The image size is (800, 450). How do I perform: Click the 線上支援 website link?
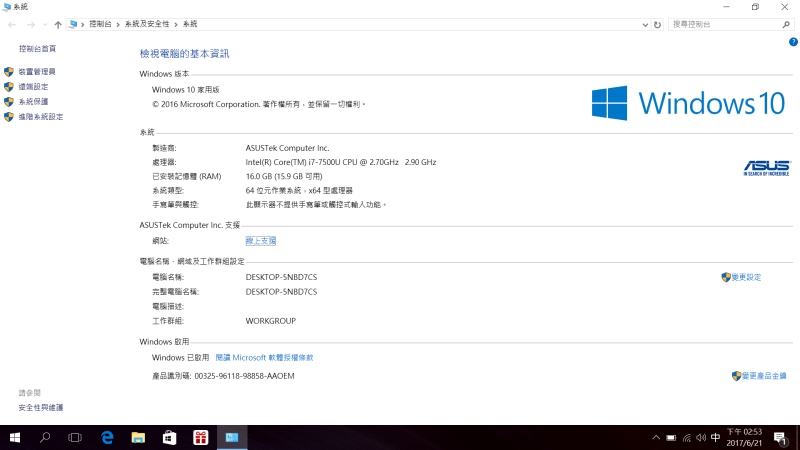(x=260, y=241)
